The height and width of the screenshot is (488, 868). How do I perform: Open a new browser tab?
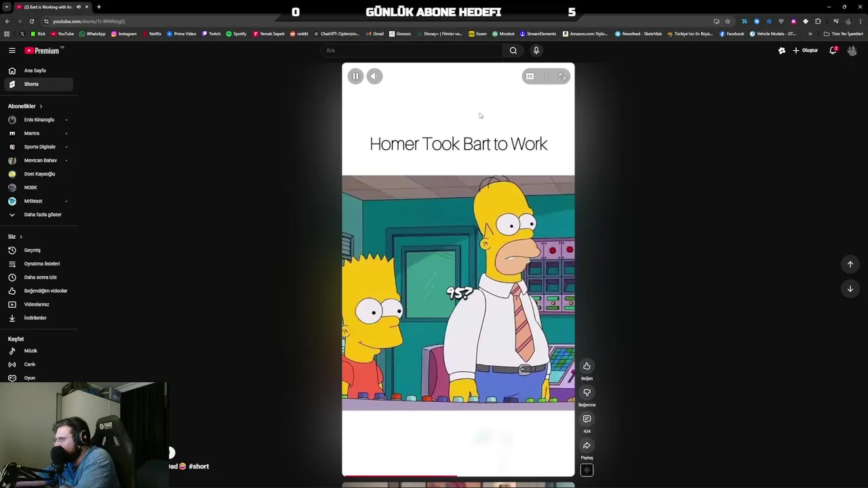[98, 7]
